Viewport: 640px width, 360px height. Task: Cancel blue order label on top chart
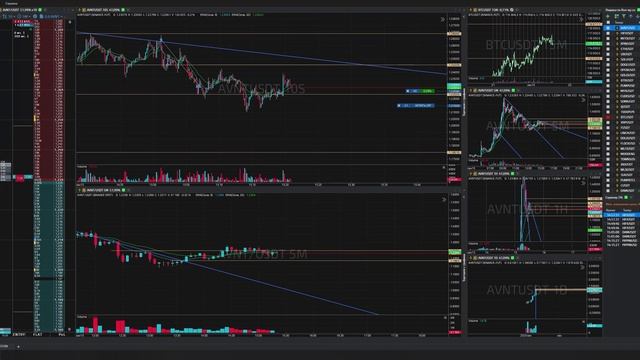pyautogui.click(x=399, y=106)
